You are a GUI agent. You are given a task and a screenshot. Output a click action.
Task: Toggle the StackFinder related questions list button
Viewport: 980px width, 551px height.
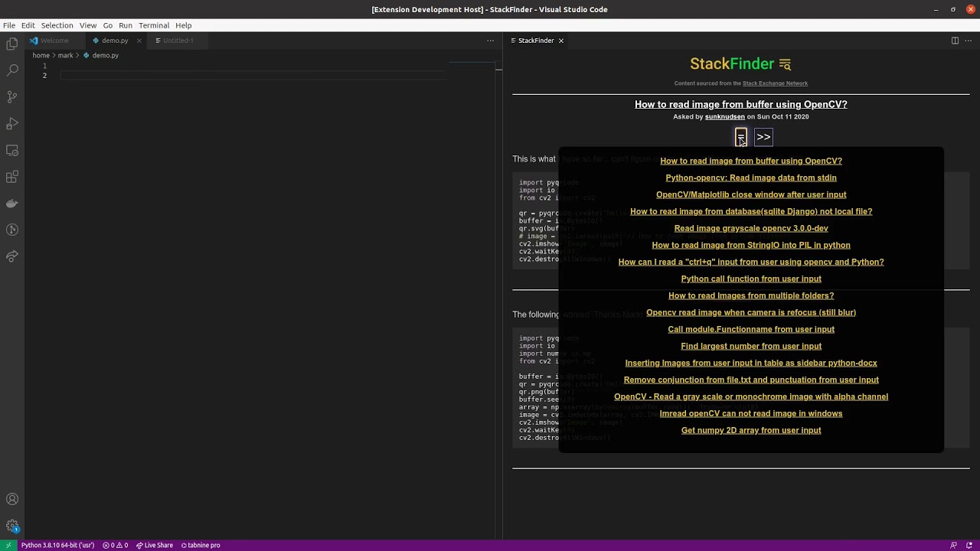pos(741,137)
